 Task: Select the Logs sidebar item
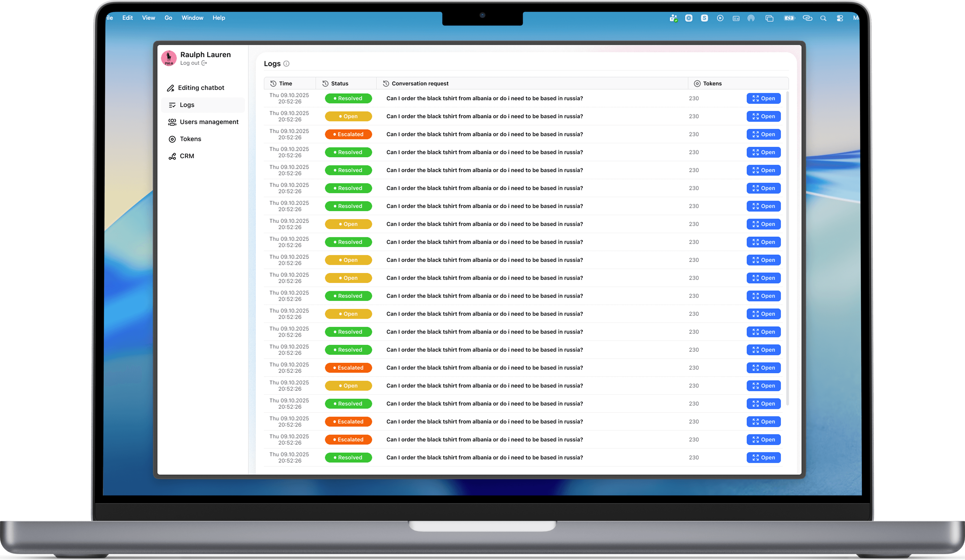click(187, 105)
